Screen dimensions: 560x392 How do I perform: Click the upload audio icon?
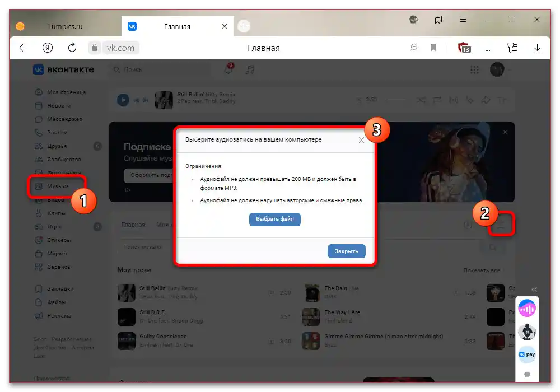coord(501,225)
